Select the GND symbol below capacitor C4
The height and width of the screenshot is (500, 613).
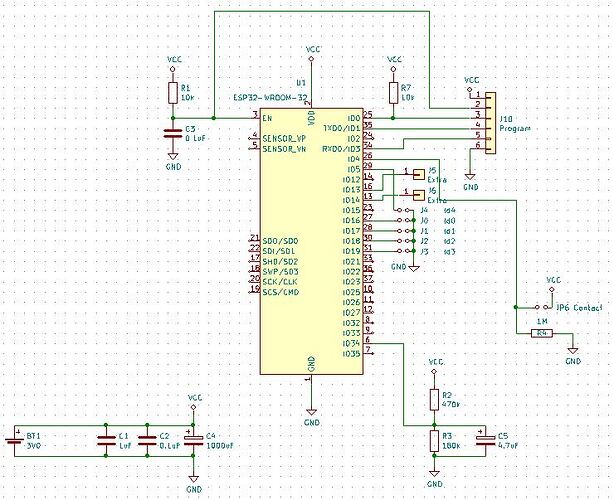193,479
